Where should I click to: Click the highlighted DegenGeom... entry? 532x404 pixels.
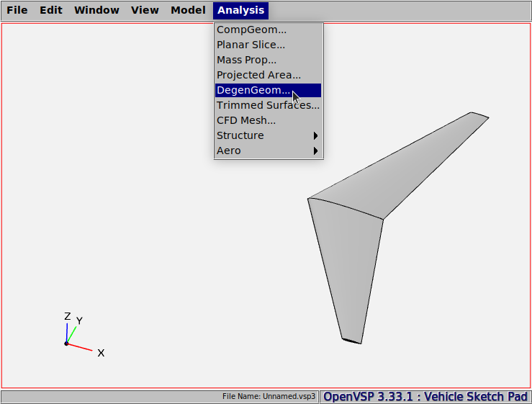(268, 90)
